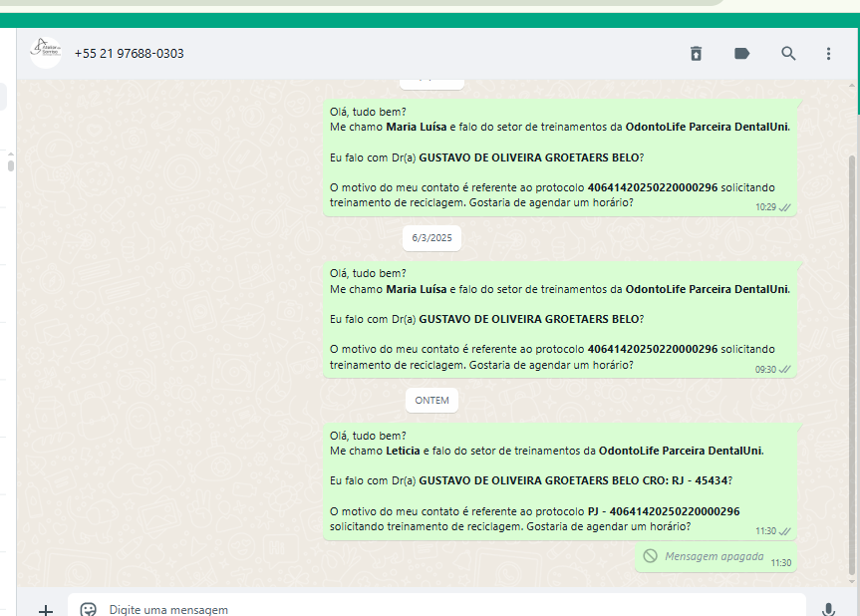This screenshot has height=616, width=860.
Task: Open the emoji picker
Action: (89, 609)
